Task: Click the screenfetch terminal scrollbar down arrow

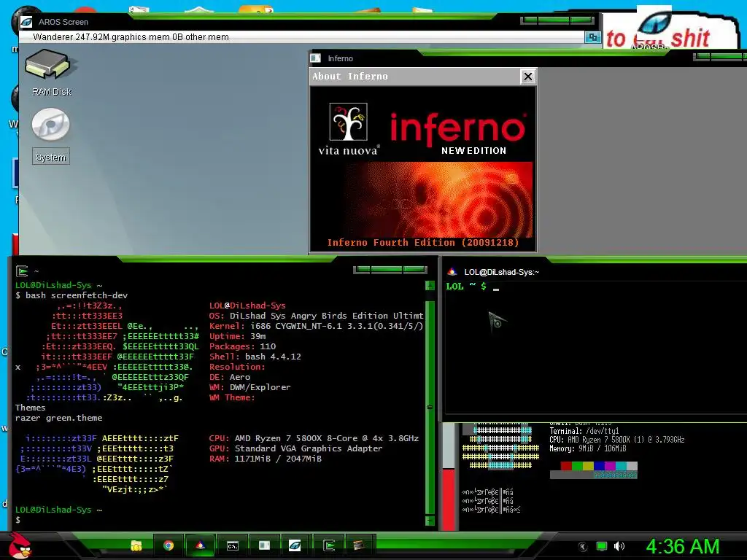Action: click(430, 521)
